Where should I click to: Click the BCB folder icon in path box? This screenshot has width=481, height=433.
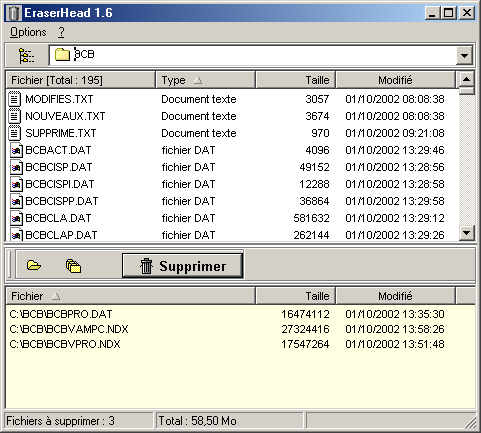point(62,54)
